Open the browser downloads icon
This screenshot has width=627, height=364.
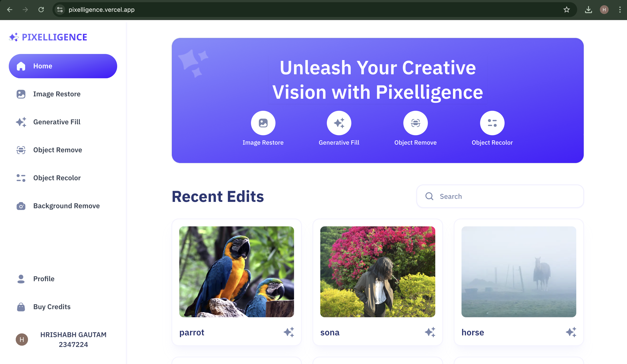(x=588, y=10)
